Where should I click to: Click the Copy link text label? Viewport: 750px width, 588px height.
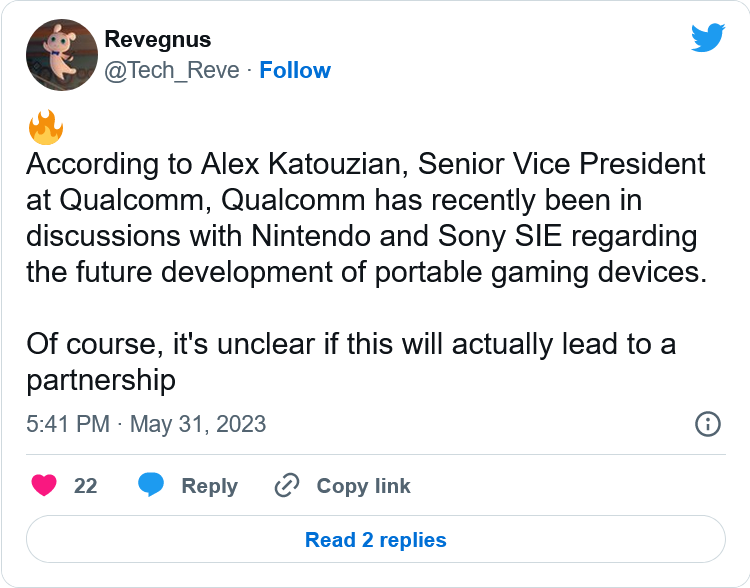click(363, 486)
